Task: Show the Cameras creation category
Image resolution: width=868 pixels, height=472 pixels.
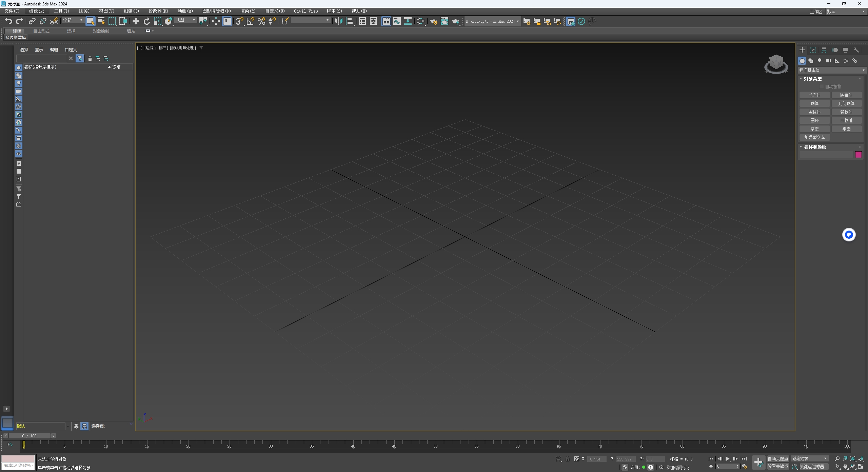Action: [828, 61]
